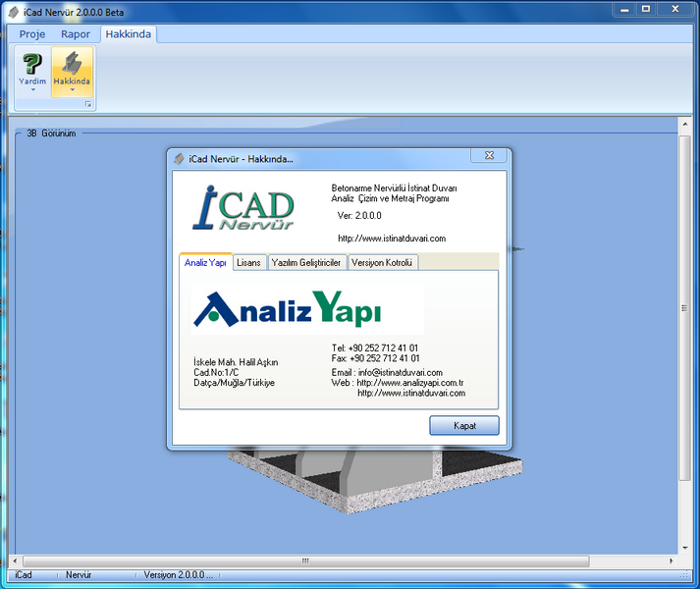Switch to the Proje ribbon tab
This screenshot has height=589, width=700.
(x=32, y=34)
